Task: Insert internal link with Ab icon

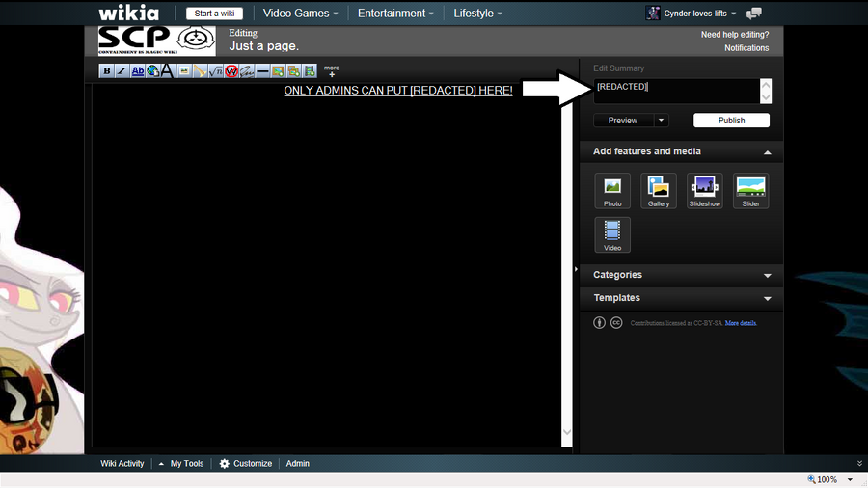Action: [137, 70]
